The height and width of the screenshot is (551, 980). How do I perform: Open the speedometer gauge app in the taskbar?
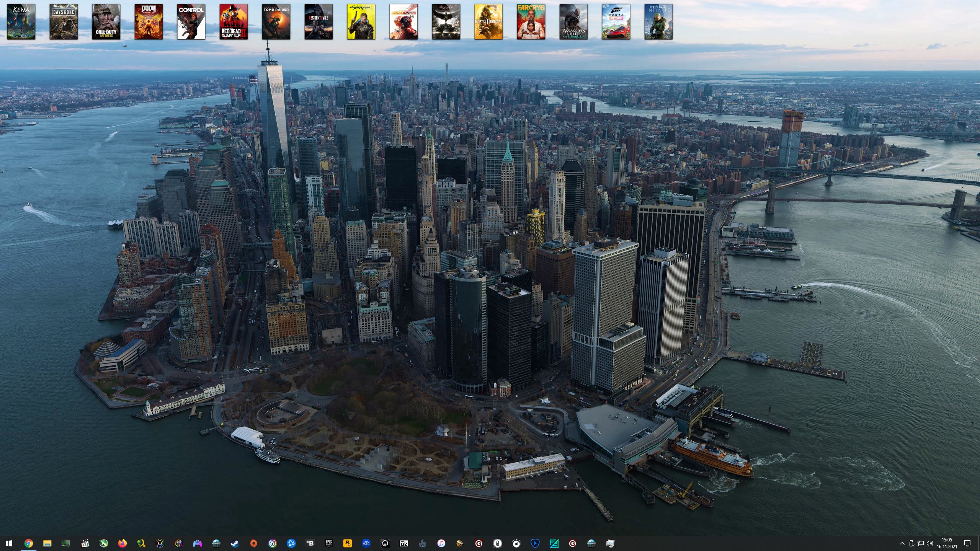516,543
